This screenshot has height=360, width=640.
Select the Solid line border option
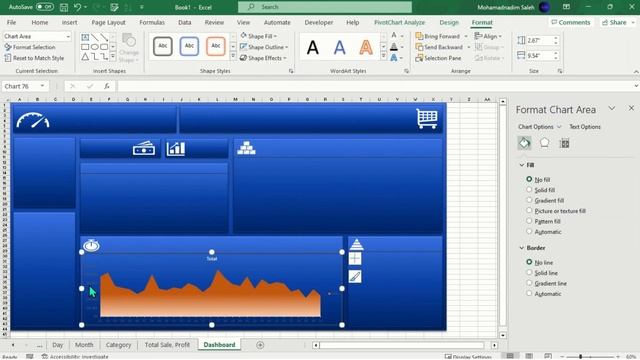pyautogui.click(x=529, y=272)
